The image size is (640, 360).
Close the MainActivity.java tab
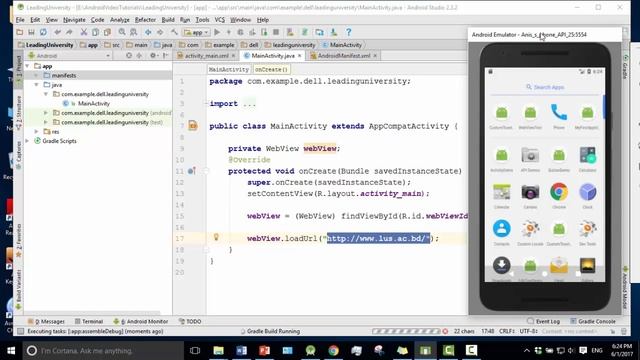299,56
